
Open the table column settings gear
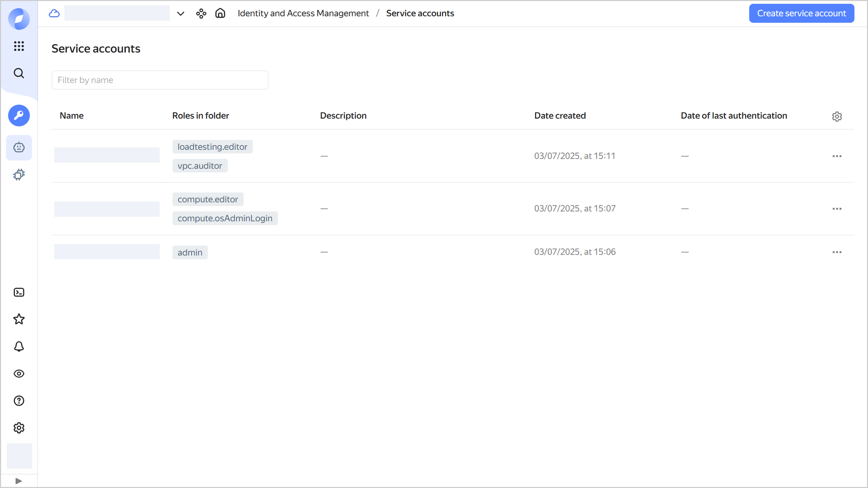tap(837, 117)
